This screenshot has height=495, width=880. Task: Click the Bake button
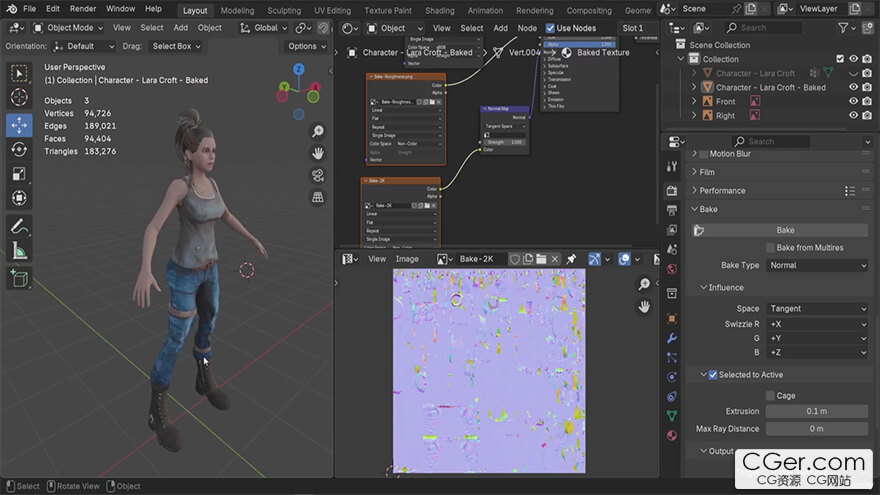tap(779, 230)
